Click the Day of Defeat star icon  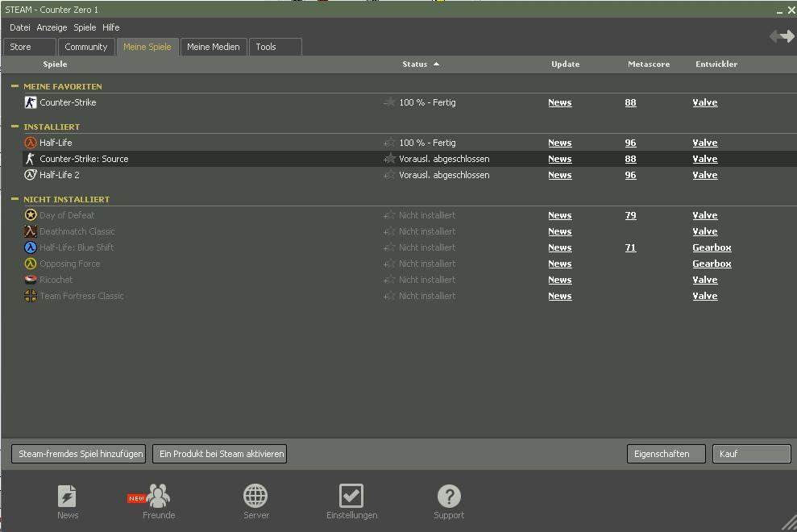click(x=31, y=215)
